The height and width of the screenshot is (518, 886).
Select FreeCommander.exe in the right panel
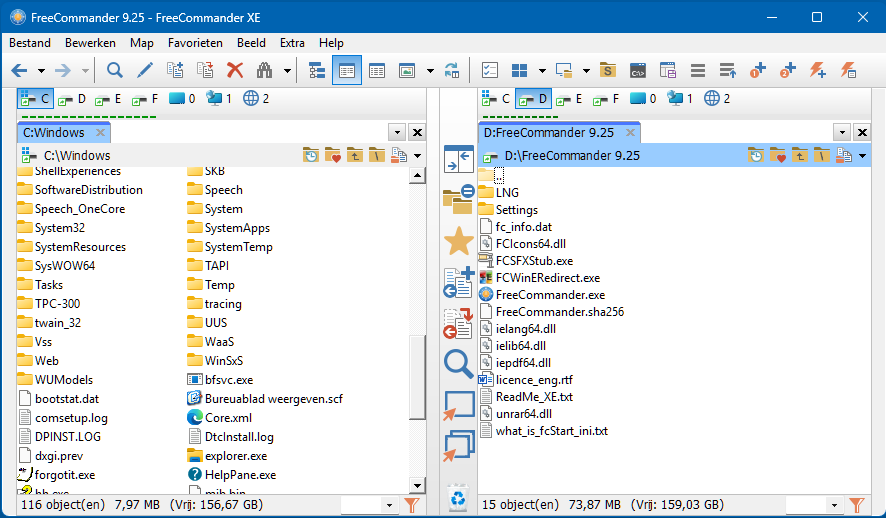point(542,295)
